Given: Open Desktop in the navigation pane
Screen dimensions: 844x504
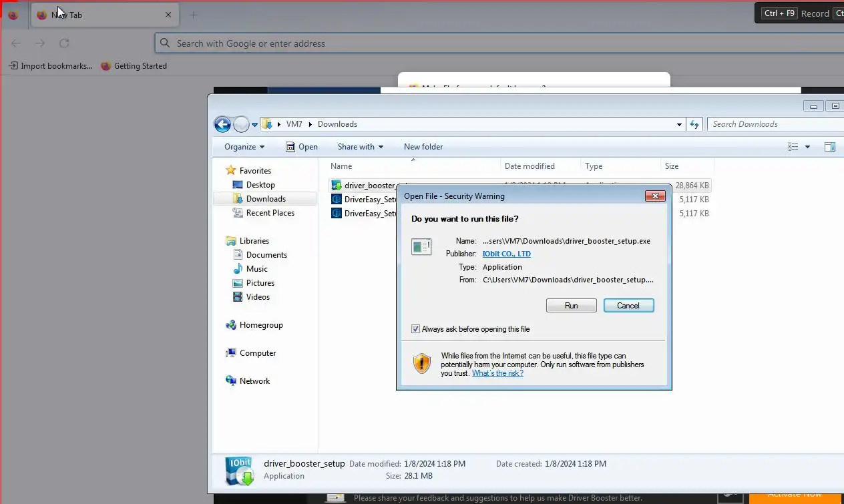Looking at the screenshot, I should (x=260, y=185).
